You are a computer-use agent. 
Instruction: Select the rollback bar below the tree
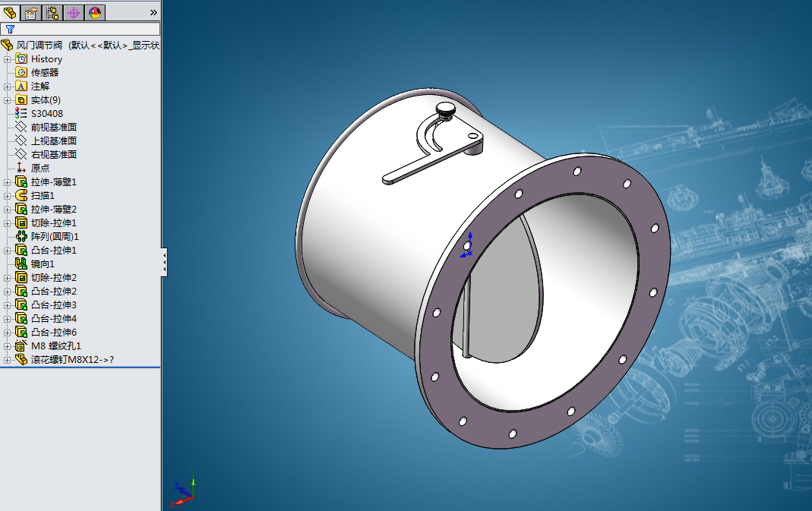coord(81,367)
